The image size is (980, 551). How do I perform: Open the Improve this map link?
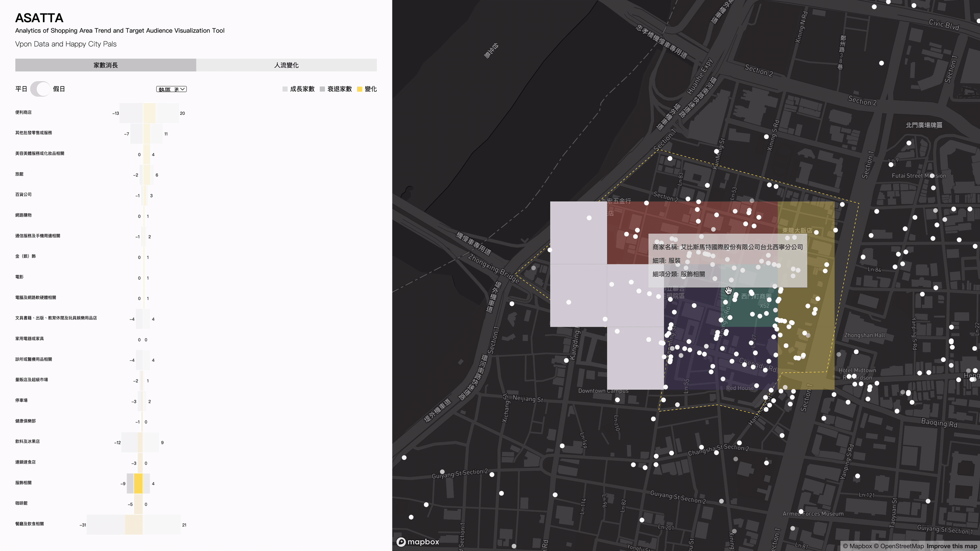click(x=952, y=546)
